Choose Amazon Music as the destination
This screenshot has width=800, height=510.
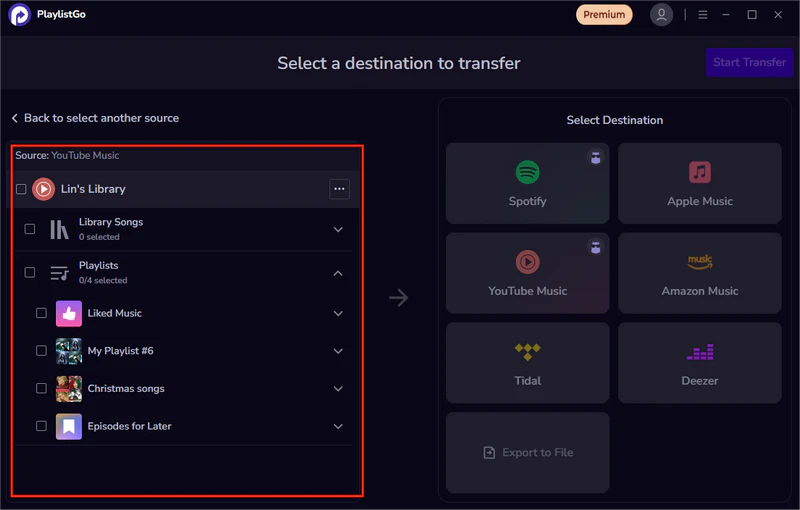coord(699,273)
